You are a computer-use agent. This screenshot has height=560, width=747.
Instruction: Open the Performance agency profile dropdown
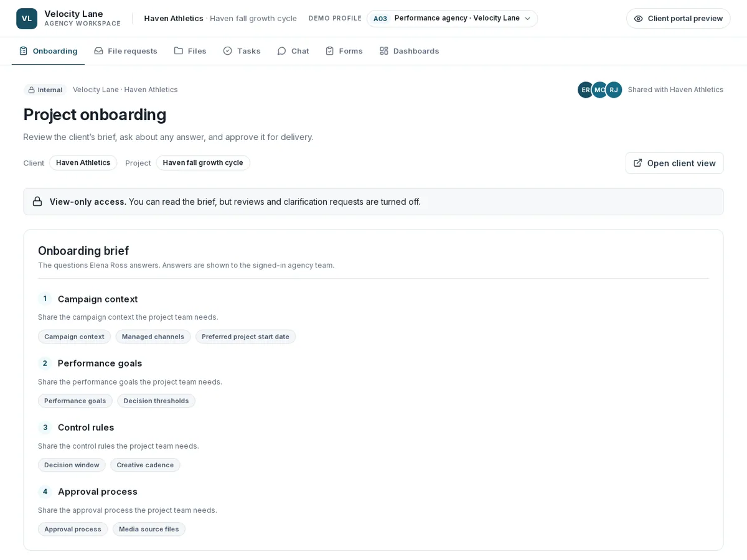point(452,19)
